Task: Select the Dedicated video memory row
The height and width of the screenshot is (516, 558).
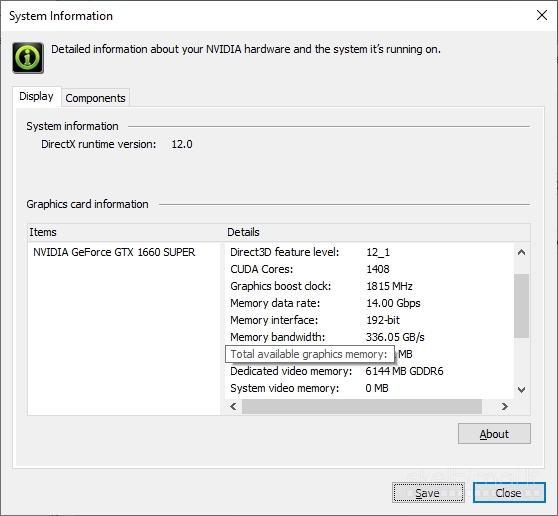Action: tap(369, 371)
